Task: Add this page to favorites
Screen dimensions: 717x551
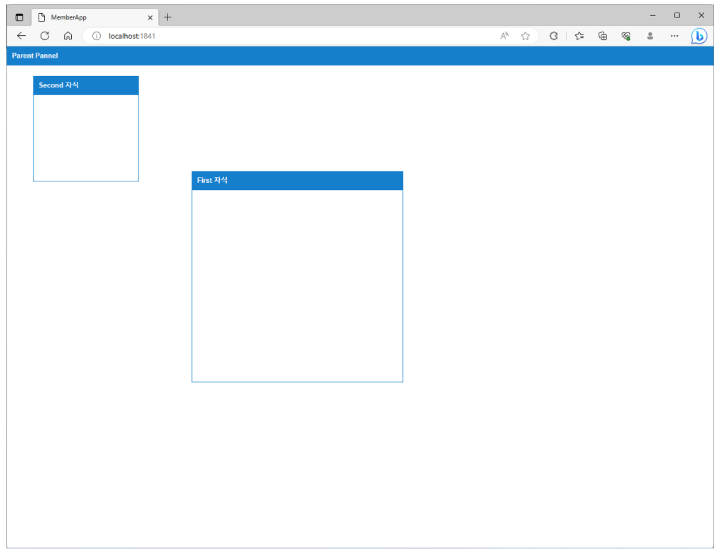Action: 525,36
